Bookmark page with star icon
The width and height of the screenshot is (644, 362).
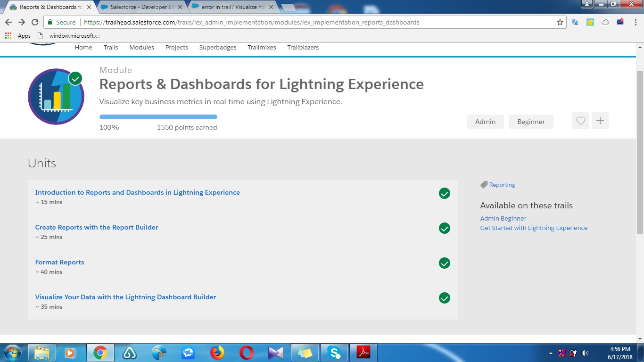pyautogui.click(x=560, y=22)
